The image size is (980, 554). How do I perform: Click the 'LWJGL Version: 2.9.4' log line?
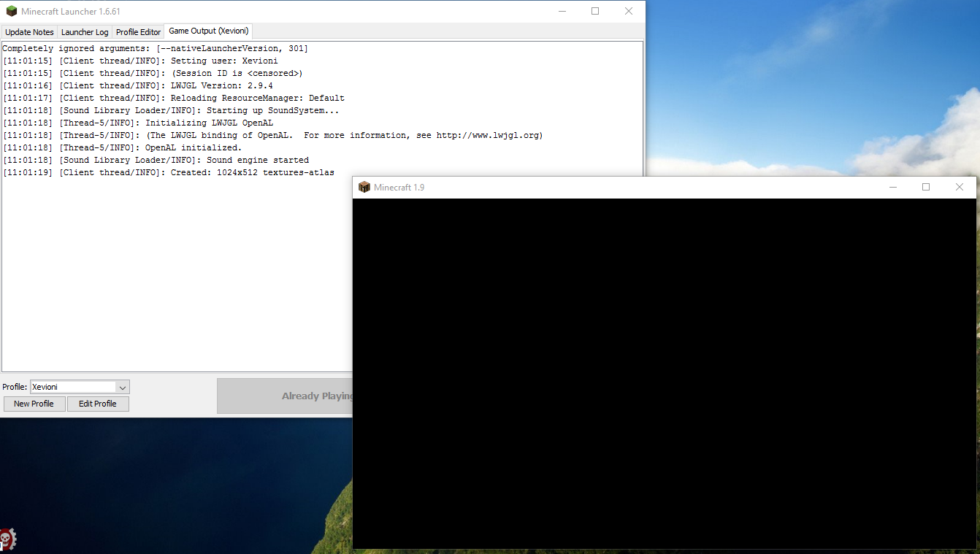tap(137, 85)
